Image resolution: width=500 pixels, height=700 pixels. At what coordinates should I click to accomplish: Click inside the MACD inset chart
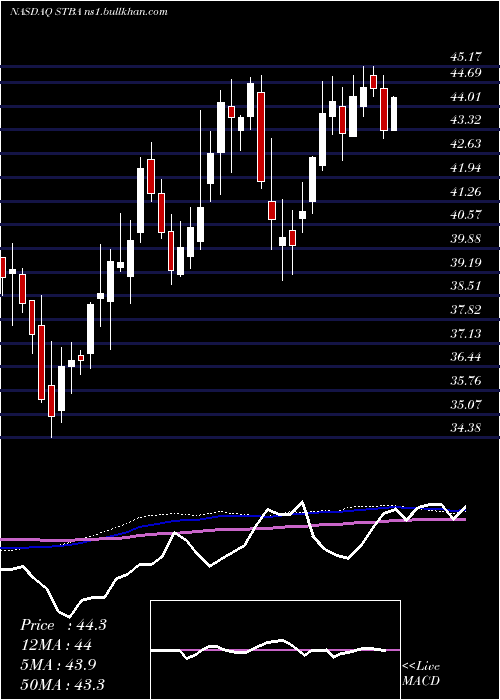point(275,650)
